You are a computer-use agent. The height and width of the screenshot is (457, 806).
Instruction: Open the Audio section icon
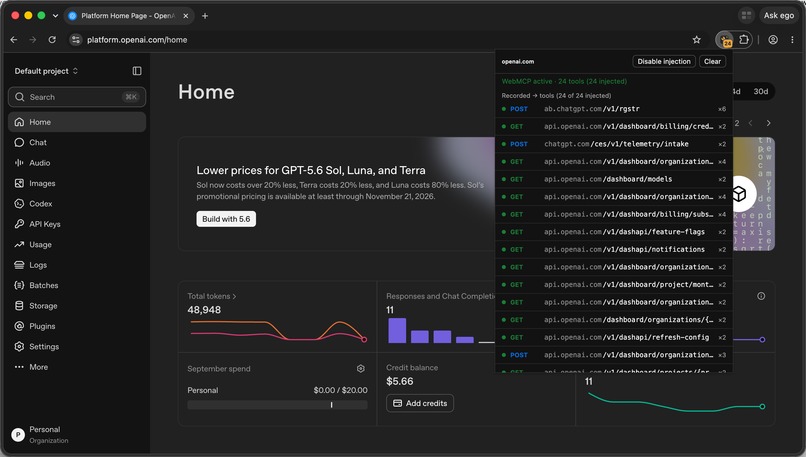click(x=19, y=163)
